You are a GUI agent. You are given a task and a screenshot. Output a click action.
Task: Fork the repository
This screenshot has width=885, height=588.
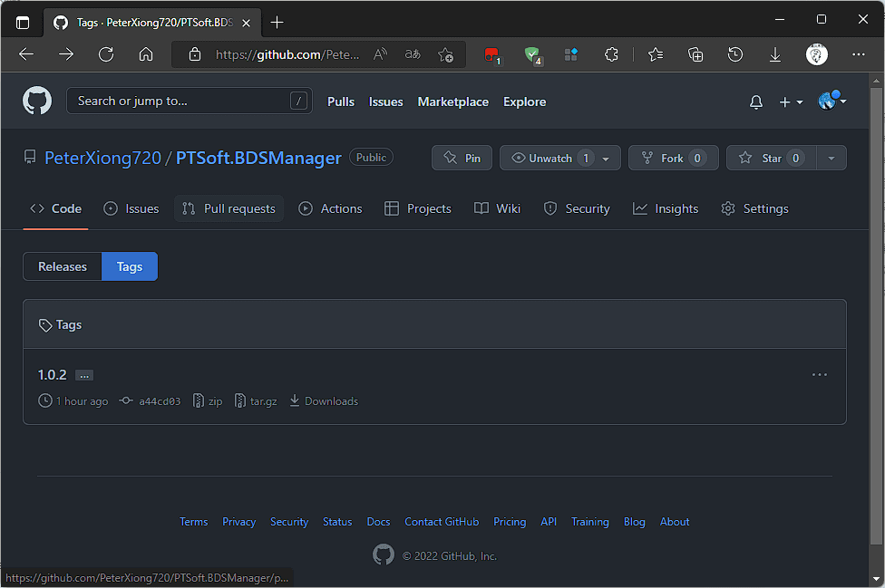coord(674,158)
